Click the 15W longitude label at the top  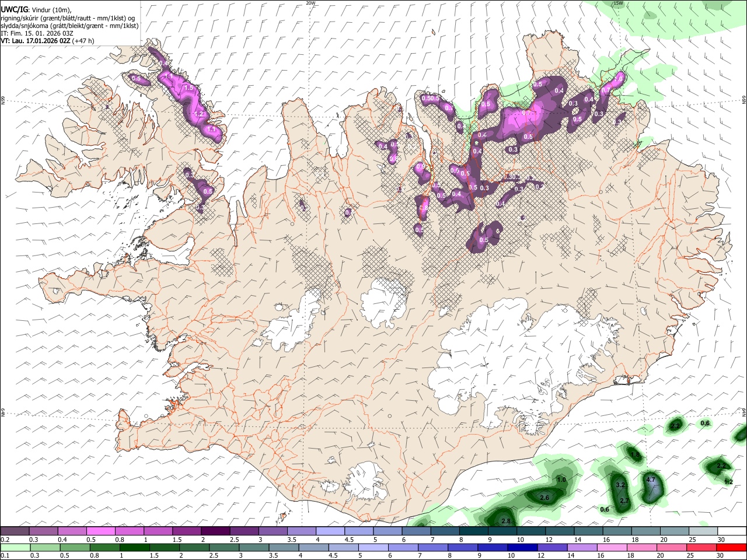click(618, 3)
